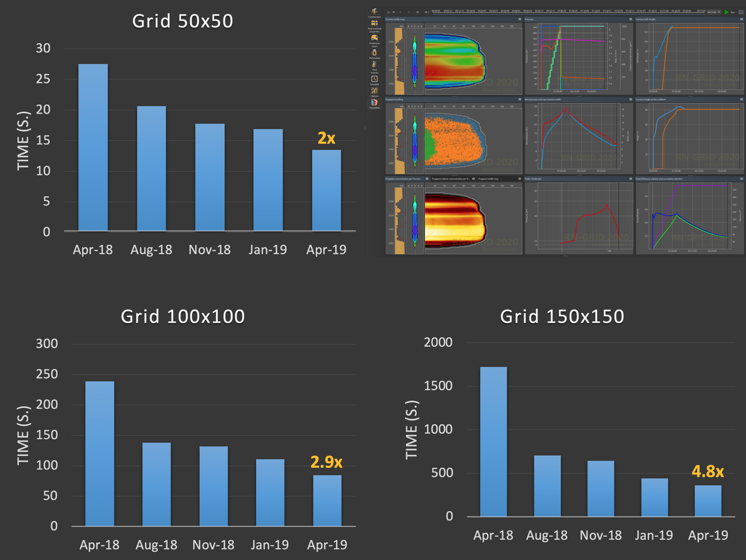The width and height of the screenshot is (746, 560).
Task: Open the Schedule section
Action: (374, 80)
